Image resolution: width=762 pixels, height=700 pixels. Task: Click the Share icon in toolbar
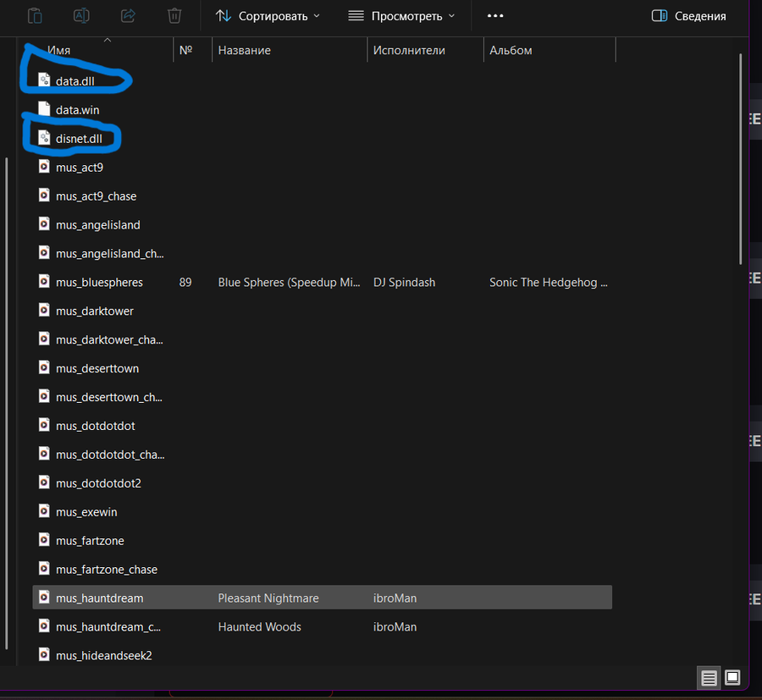tap(128, 15)
